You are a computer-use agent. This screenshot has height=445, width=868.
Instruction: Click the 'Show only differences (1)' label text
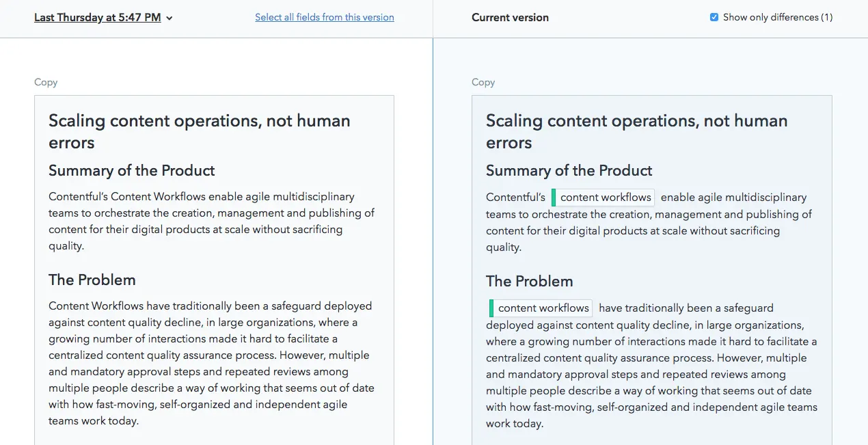pyautogui.click(x=778, y=17)
